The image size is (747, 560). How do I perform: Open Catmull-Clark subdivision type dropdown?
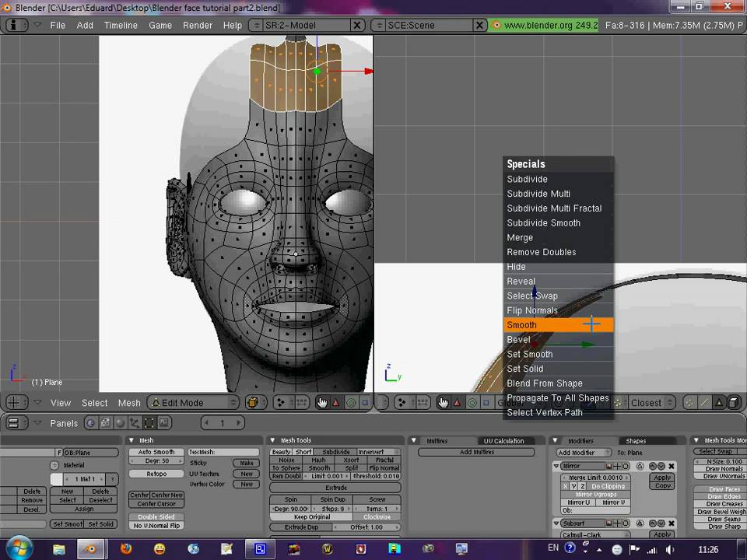(x=595, y=535)
